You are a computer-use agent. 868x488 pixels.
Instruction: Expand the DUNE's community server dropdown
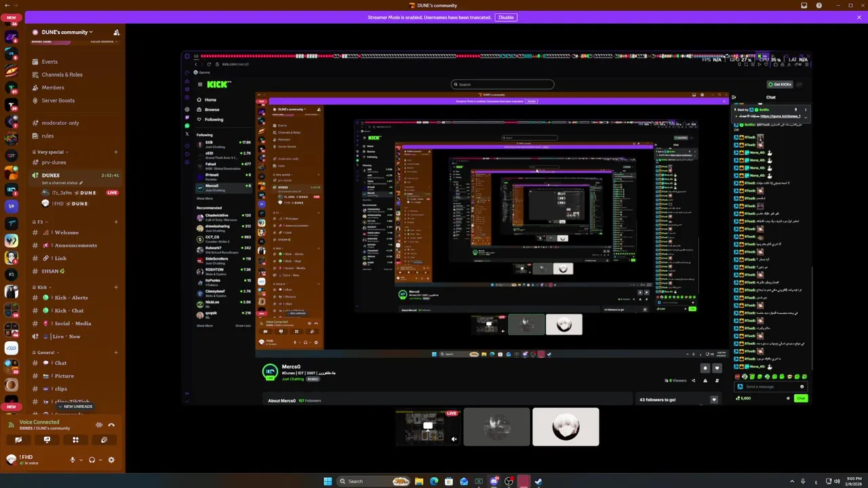[66, 32]
